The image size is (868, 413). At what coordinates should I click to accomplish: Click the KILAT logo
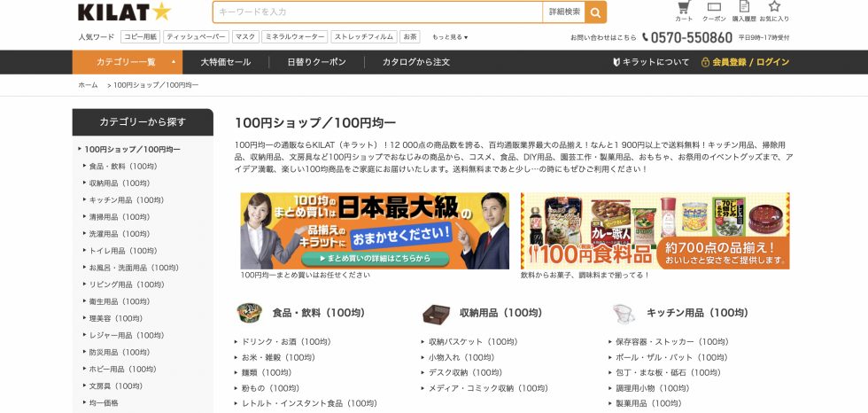(x=124, y=12)
